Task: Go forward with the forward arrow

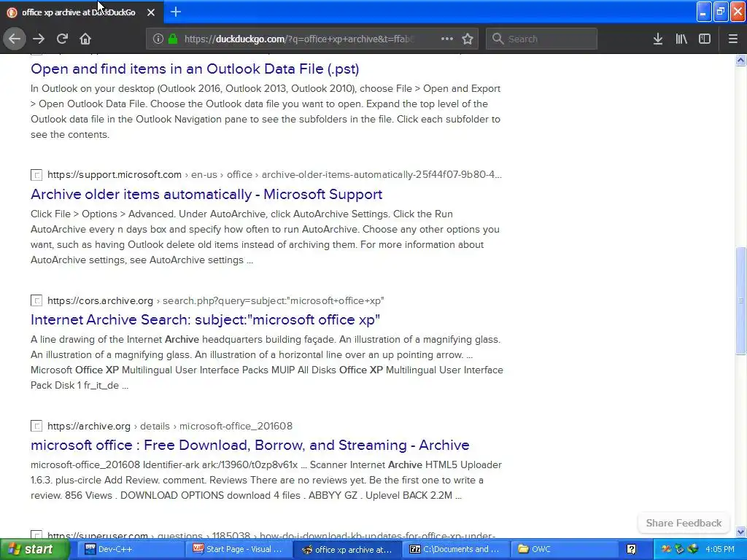Action: (x=39, y=39)
